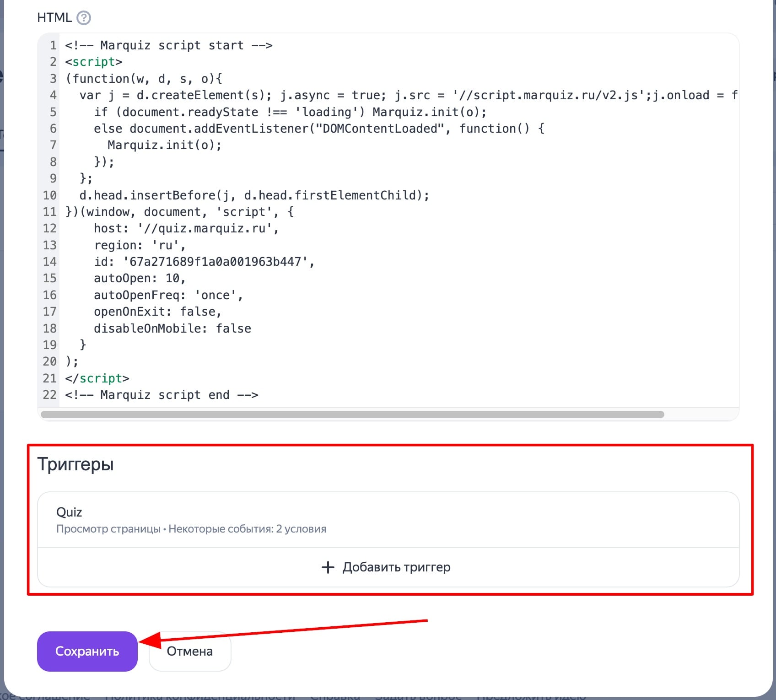The image size is (776, 700).
Task: Save the tag with Сохранить button
Action: pyautogui.click(x=87, y=651)
